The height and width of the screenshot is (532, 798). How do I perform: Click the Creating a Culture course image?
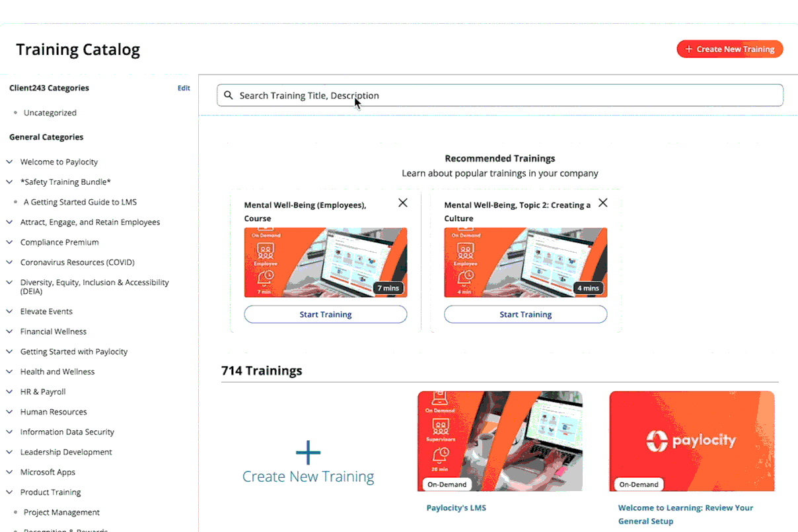(526, 263)
